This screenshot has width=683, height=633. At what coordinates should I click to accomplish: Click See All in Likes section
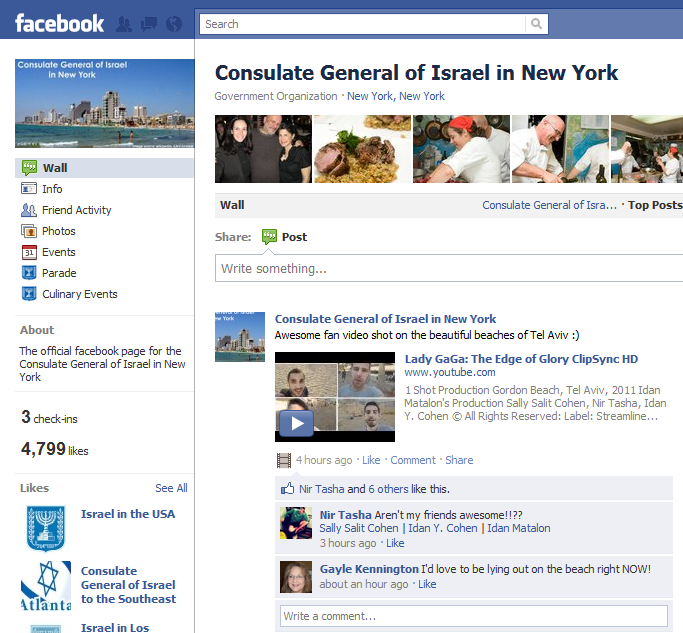tap(171, 488)
